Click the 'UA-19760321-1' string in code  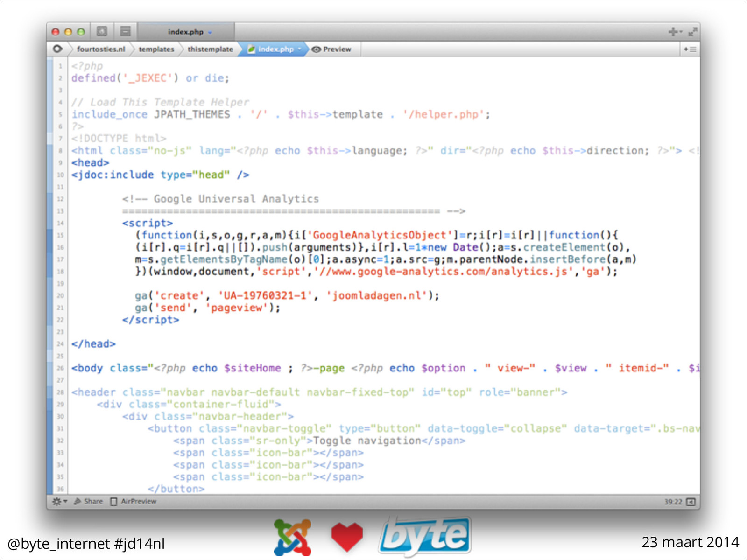click(x=265, y=295)
